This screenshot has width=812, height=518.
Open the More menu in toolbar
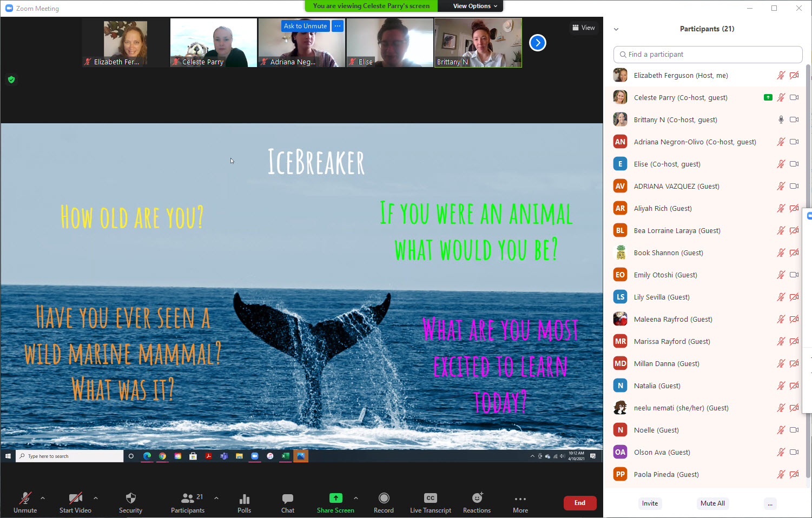pos(520,499)
